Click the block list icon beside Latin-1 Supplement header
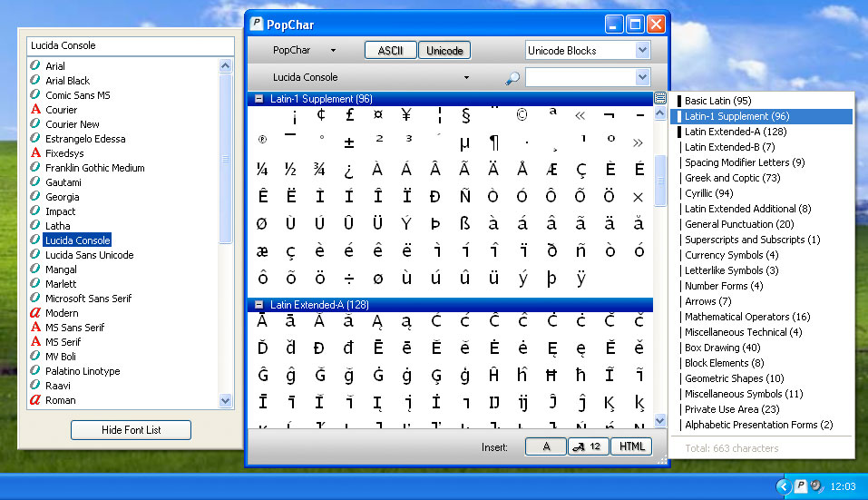This screenshot has height=500, width=868. [660, 99]
